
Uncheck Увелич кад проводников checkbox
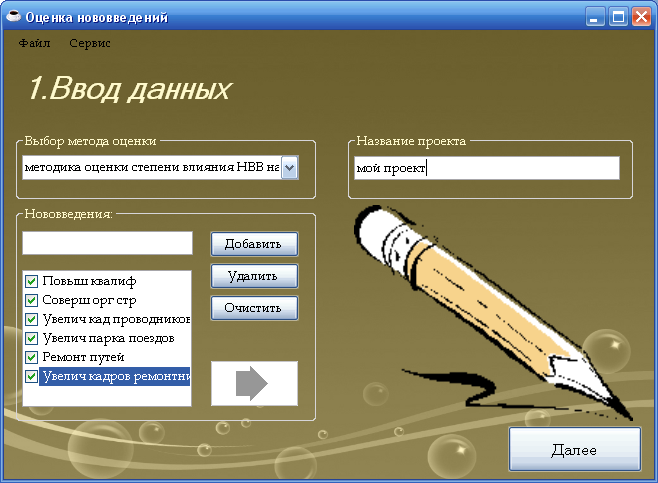(x=31, y=319)
